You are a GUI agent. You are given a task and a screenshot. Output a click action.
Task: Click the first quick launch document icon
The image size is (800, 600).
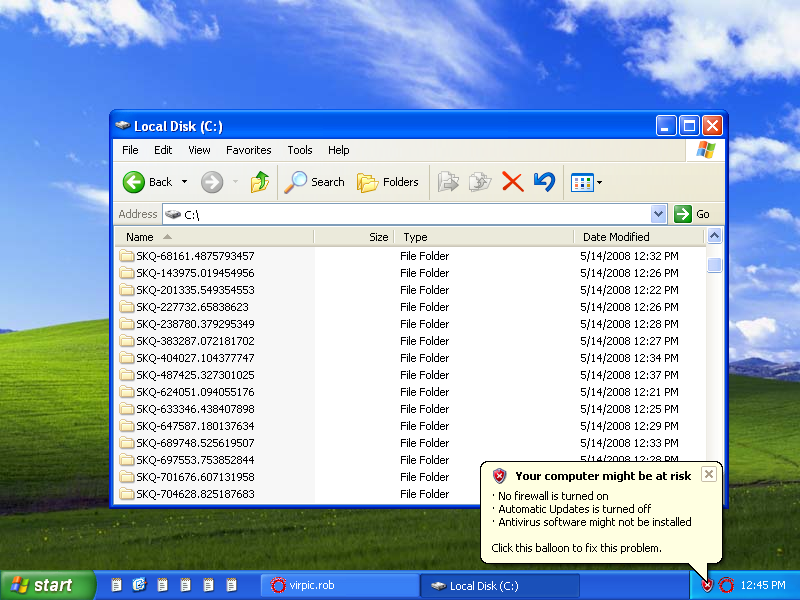(x=116, y=585)
